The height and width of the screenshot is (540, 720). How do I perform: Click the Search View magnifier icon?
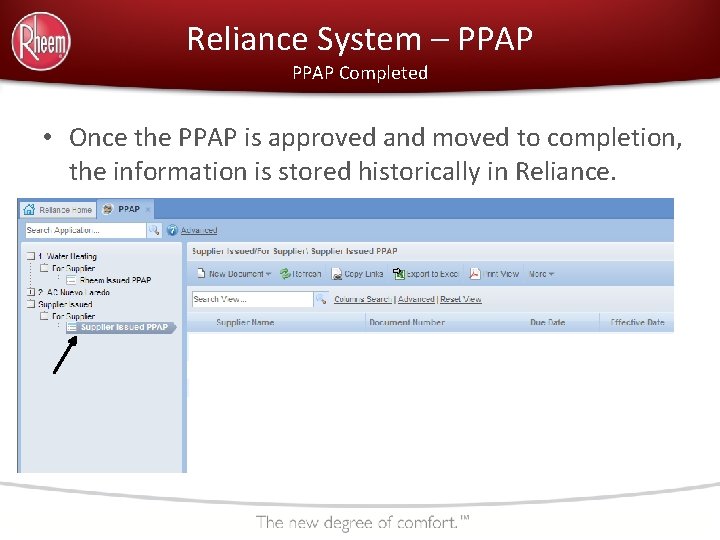coord(321,299)
